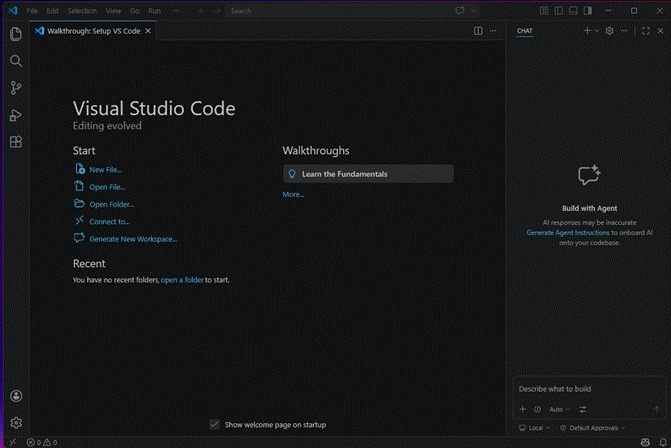Open the Go menu
The height and width of the screenshot is (448, 671).
[134, 11]
